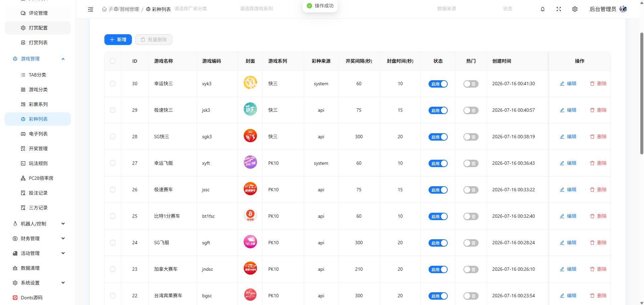Click the 新增 button
This screenshot has width=644, height=305.
click(118, 40)
